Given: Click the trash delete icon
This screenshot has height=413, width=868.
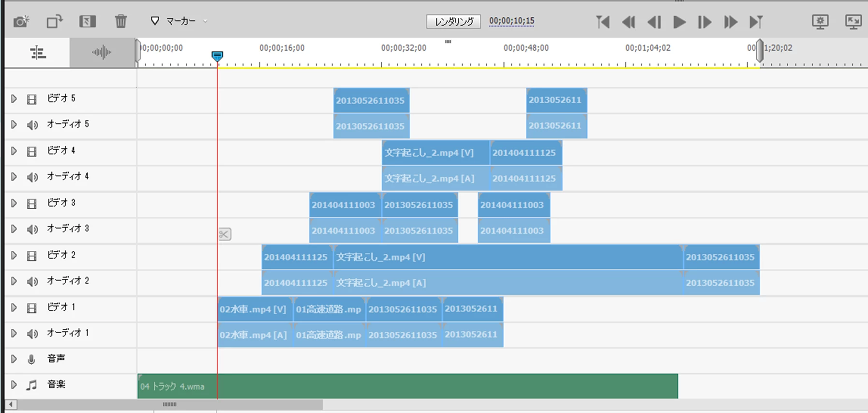Looking at the screenshot, I should pyautogui.click(x=121, y=21).
